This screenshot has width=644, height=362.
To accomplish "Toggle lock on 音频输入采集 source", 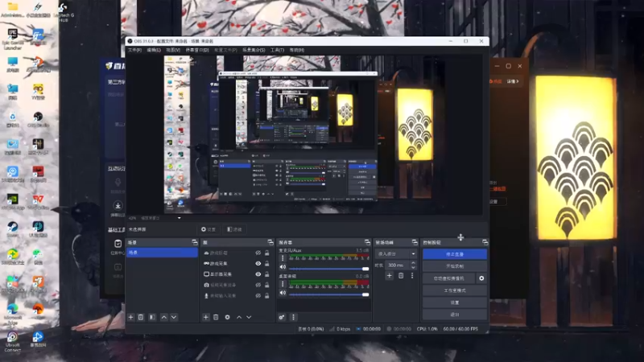I will click(267, 295).
